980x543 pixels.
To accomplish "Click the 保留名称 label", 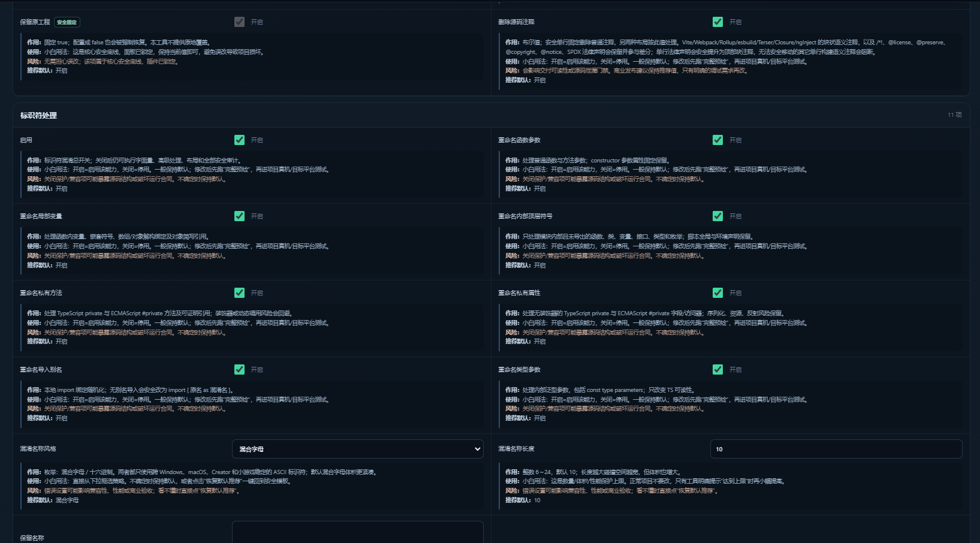I will coord(32,538).
